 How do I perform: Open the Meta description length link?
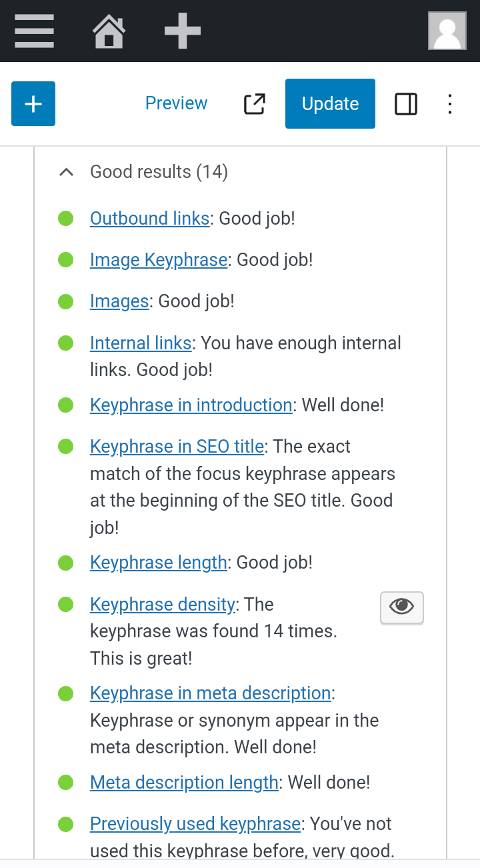tap(184, 783)
